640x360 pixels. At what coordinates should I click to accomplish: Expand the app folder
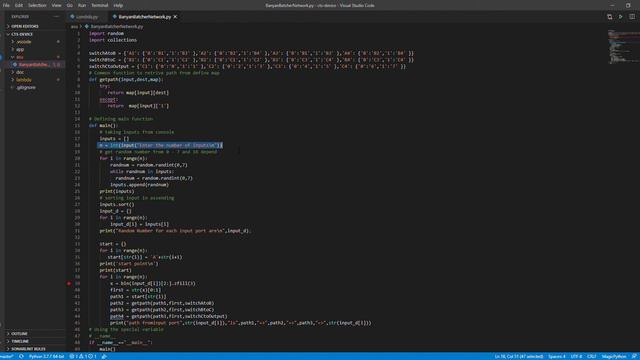click(20, 49)
